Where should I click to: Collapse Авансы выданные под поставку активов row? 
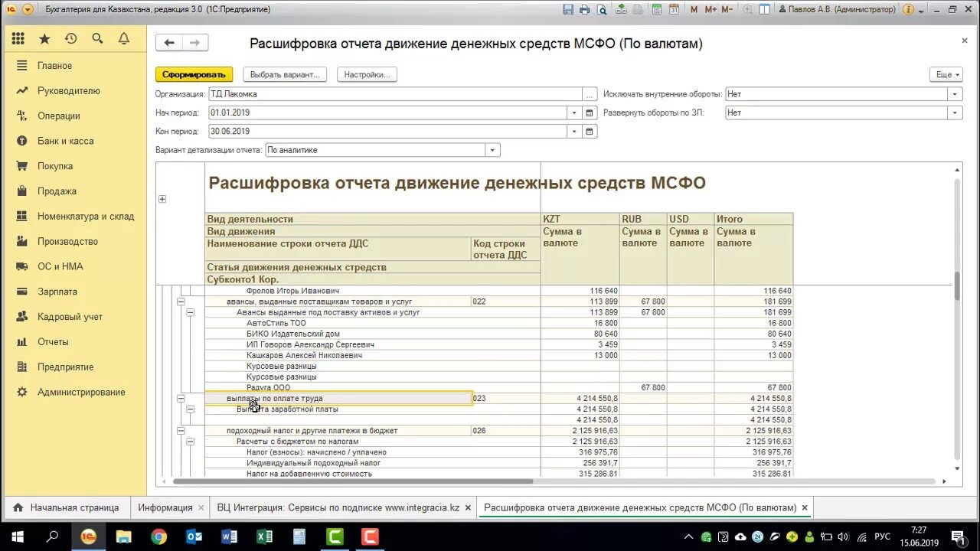[x=190, y=312]
